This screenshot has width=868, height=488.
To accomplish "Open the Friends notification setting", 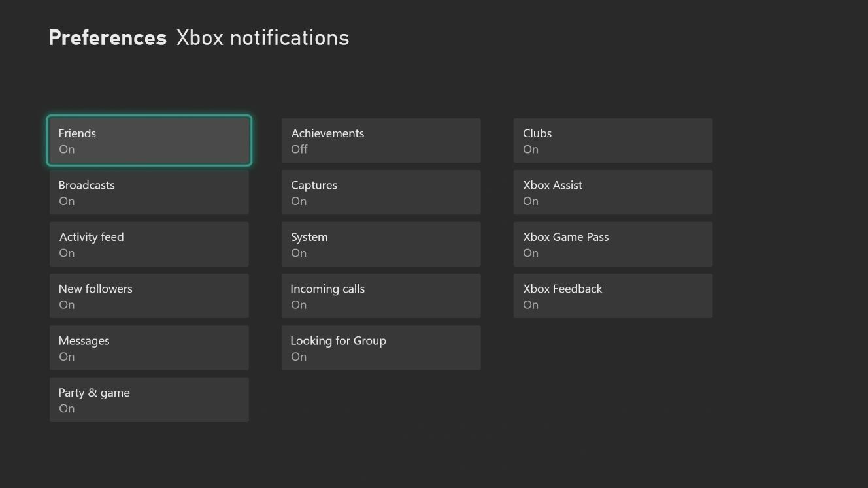I will [x=149, y=140].
